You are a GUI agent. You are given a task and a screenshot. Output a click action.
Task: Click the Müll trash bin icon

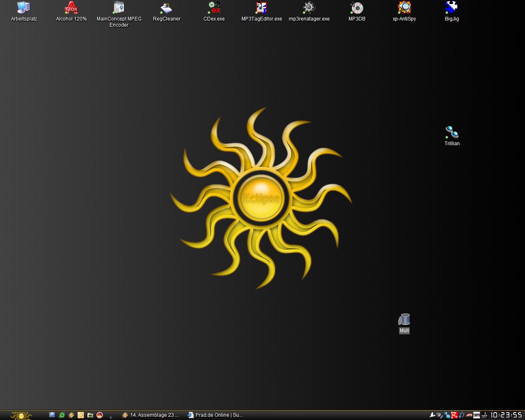click(404, 320)
